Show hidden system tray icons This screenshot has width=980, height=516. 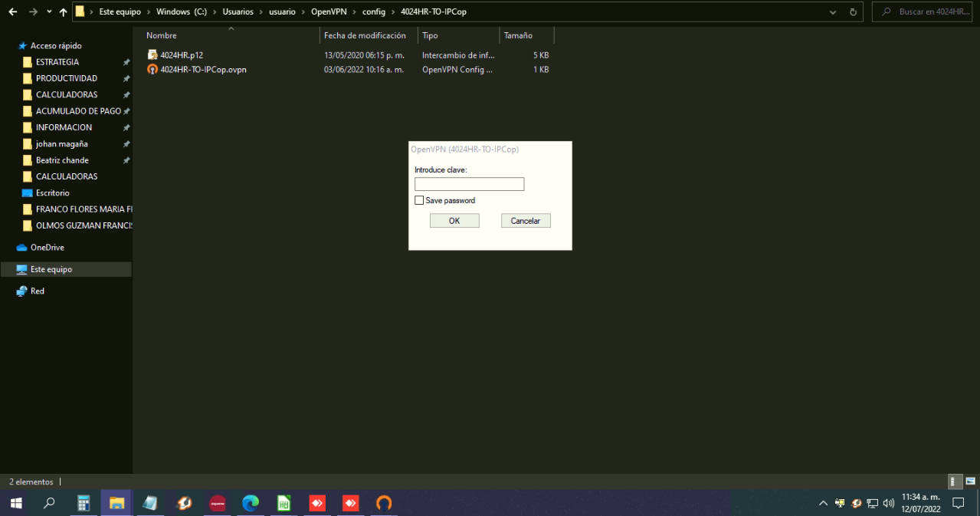coord(823,504)
